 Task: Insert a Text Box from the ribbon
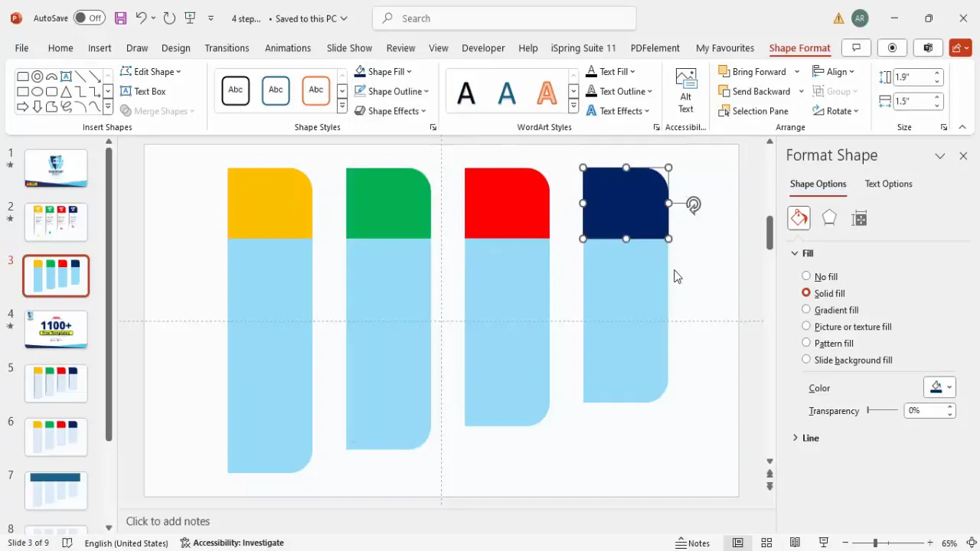point(143,91)
